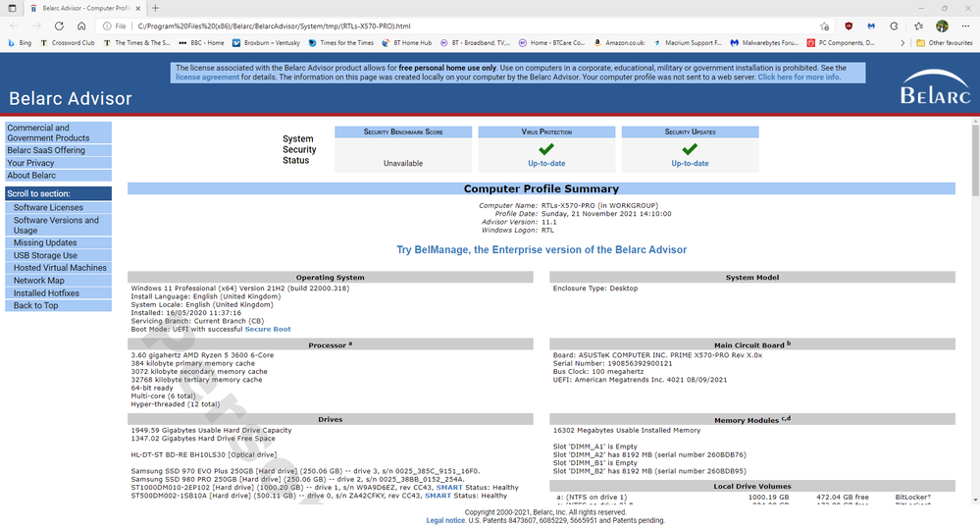Open a new tab with plus button
Viewport: 980px width, 527px height.
click(155, 8)
